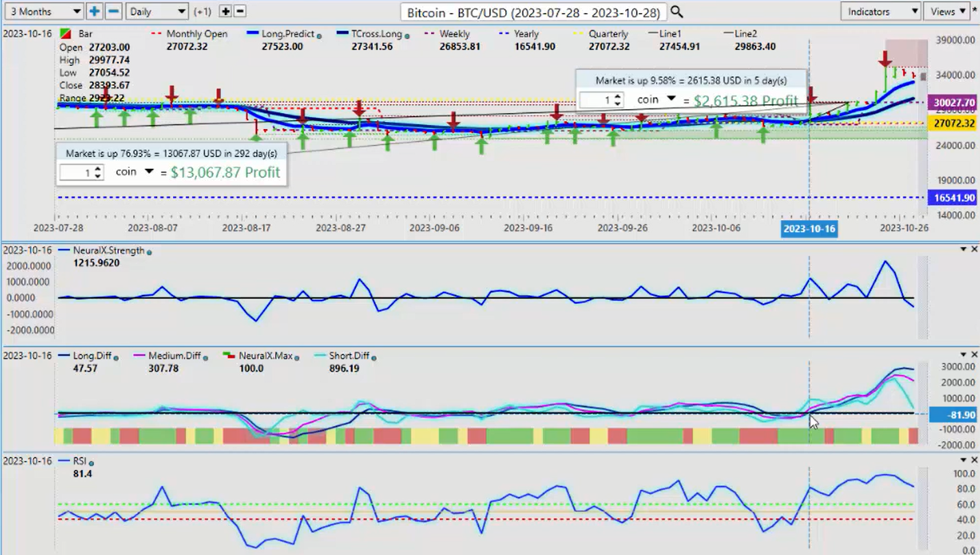
Task: Click the RSI legend label
Action: pos(80,462)
